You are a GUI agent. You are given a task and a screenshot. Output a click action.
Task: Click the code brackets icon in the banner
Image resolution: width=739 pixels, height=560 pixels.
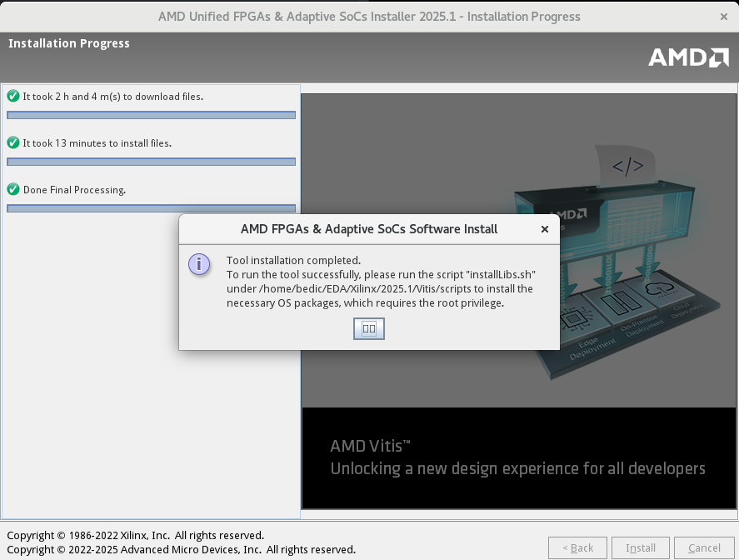pos(627,166)
